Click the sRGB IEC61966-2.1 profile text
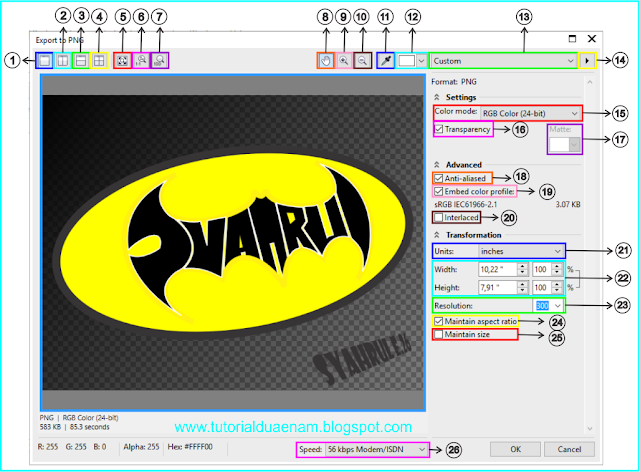This screenshot has height=472, width=640. [x=466, y=204]
